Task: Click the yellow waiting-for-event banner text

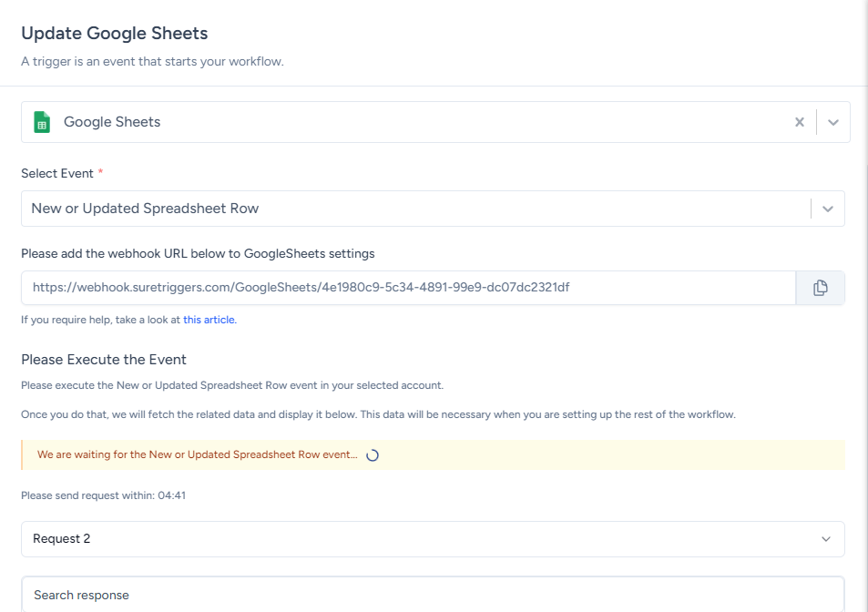Action: coord(198,454)
